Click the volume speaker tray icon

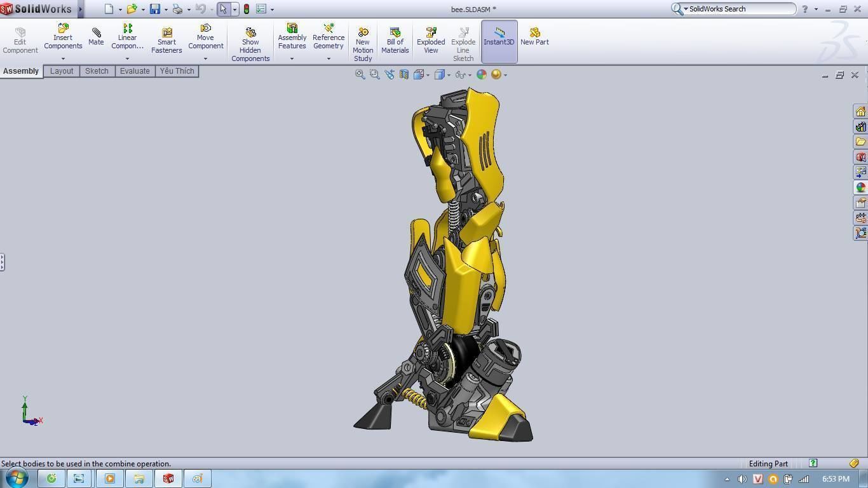[x=742, y=479]
